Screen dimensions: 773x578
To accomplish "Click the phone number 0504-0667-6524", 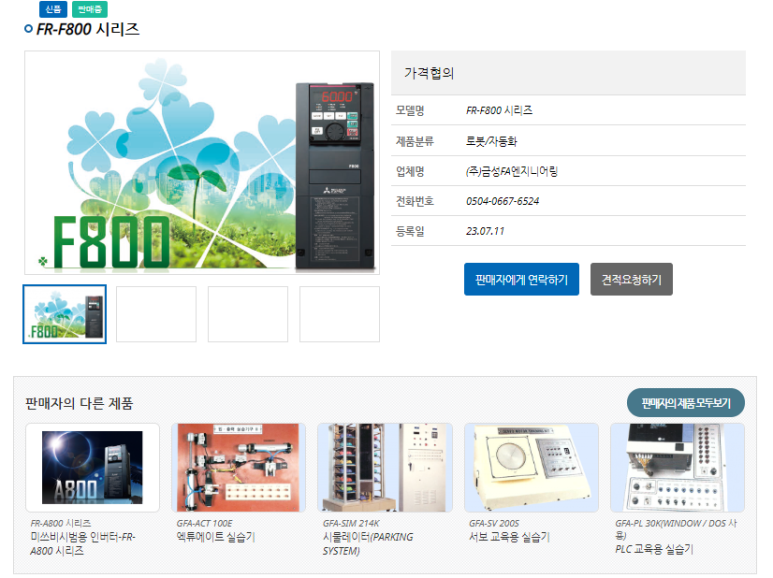I will (502, 201).
